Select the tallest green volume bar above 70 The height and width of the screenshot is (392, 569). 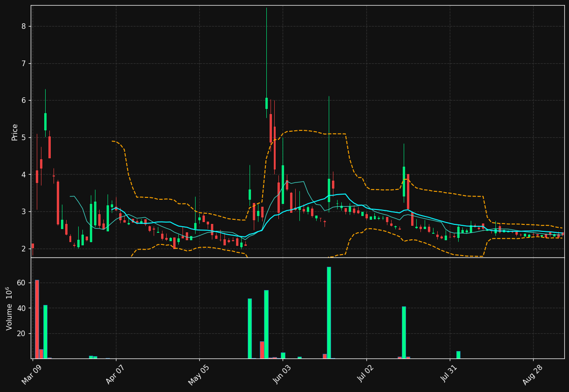pyautogui.click(x=329, y=313)
